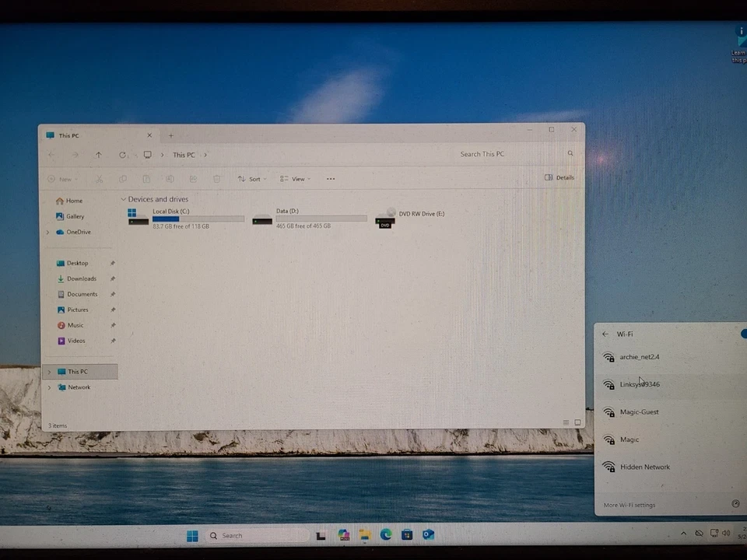Open the See more ellipsis menu
Viewport: 747px width, 560px height.
pyautogui.click(x=331, y=179)
